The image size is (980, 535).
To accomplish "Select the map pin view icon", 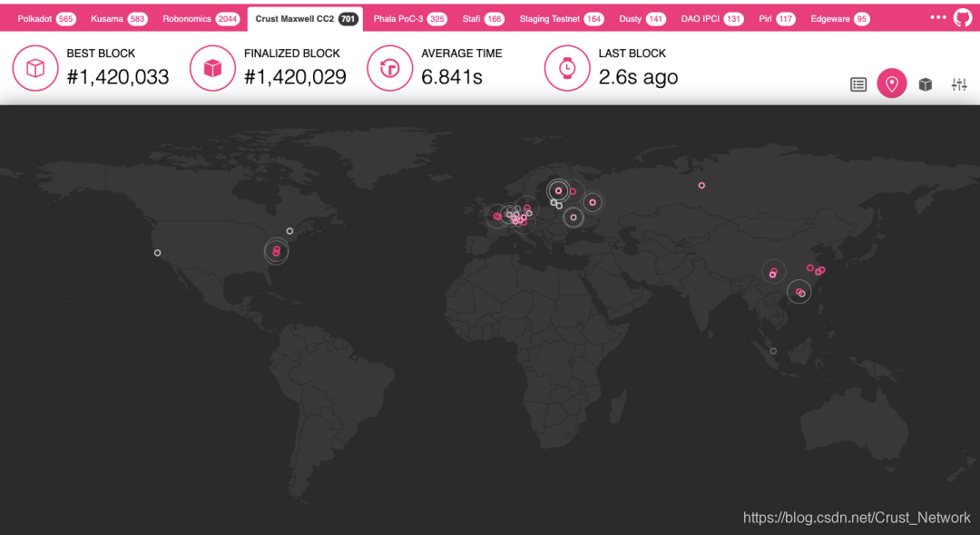I will [892, 83].
